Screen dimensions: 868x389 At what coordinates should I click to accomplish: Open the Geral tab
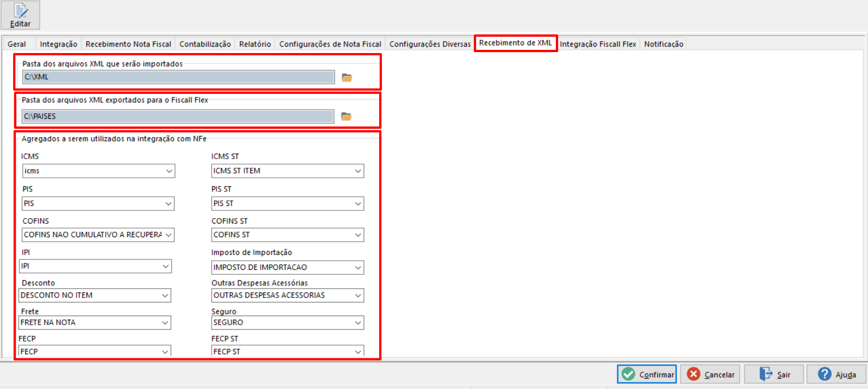click(x=17, y=44)
